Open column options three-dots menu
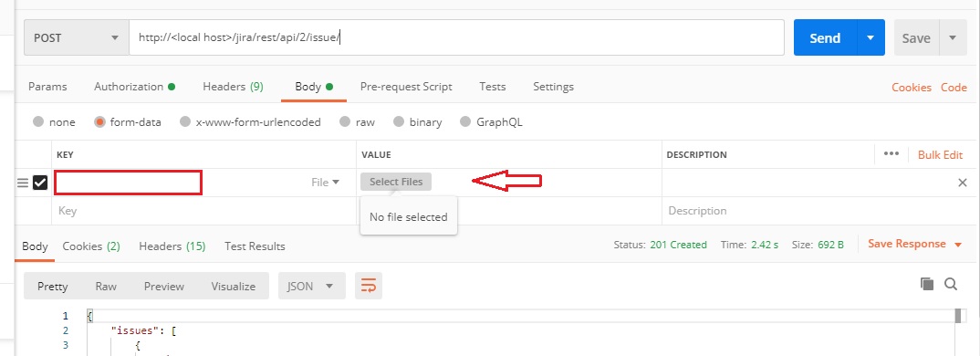Screen dimensions: 980x356 pos(891,154)
